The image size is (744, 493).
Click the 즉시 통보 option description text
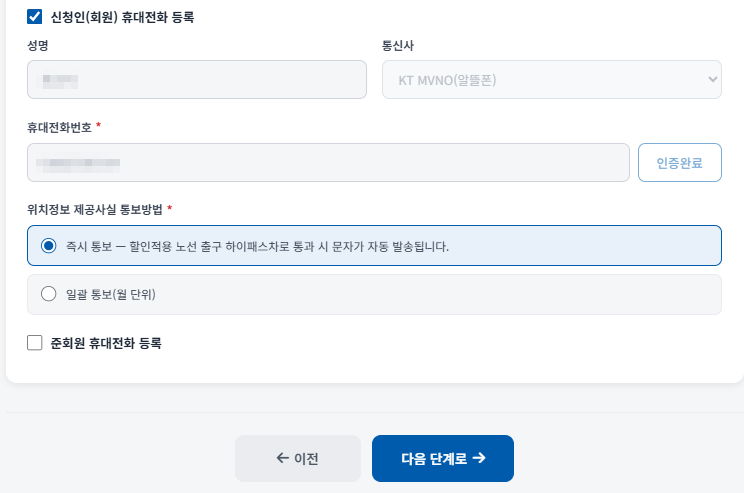257,246
